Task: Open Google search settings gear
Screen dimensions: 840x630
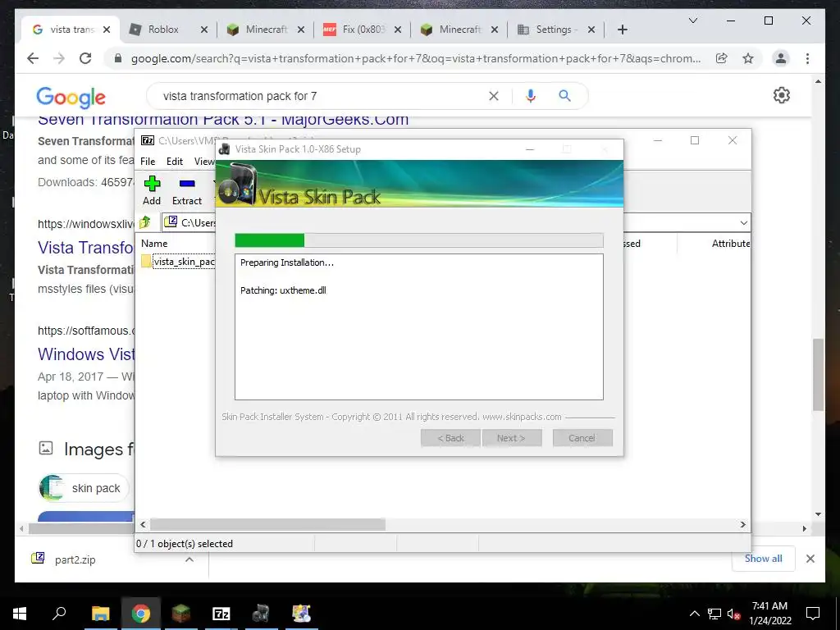Action: [x=782, y=95]
